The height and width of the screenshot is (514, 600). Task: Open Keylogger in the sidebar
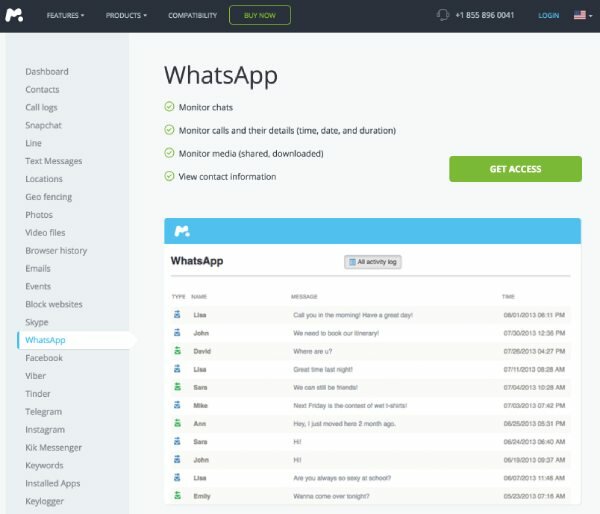coord(44,501)
